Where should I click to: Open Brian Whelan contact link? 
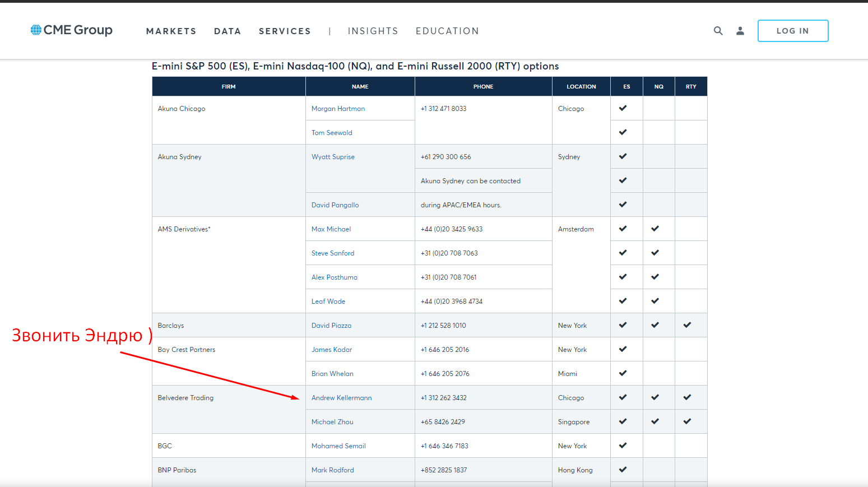(x=332, y=374)
